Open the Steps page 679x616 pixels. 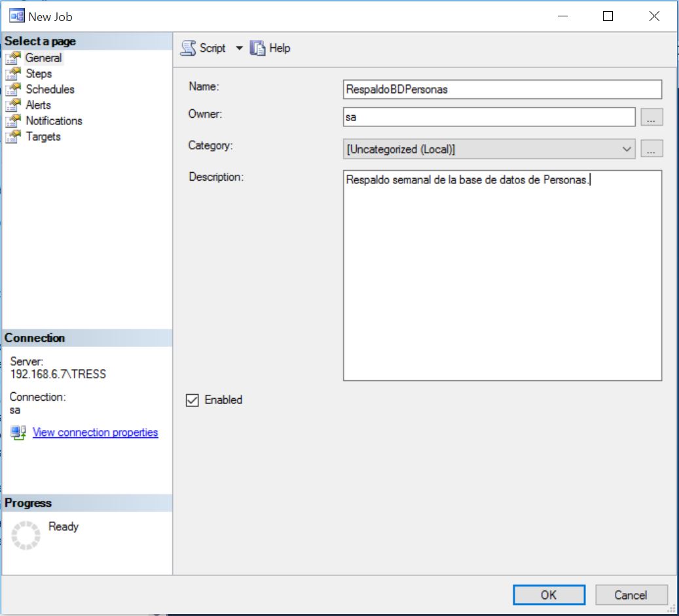pos(39,73)
